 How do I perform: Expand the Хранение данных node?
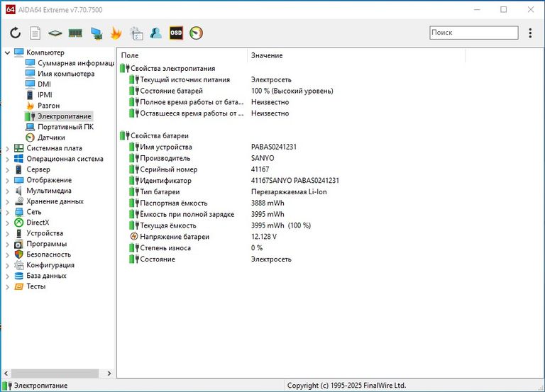point(7,202)
